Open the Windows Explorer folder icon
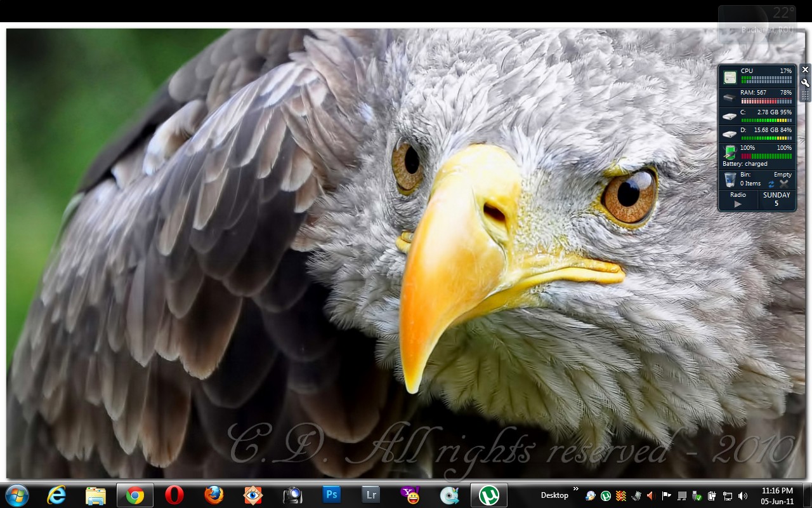 96,495
